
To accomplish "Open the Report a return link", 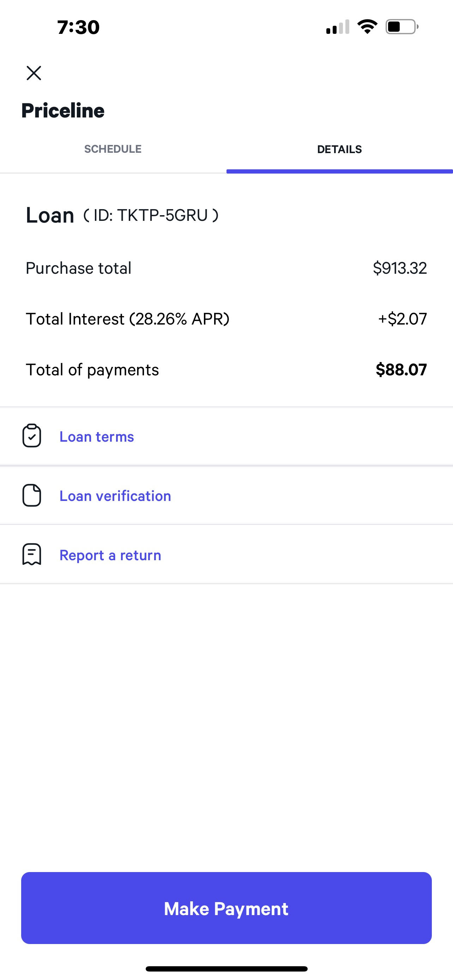I will (x=110, y=555).
